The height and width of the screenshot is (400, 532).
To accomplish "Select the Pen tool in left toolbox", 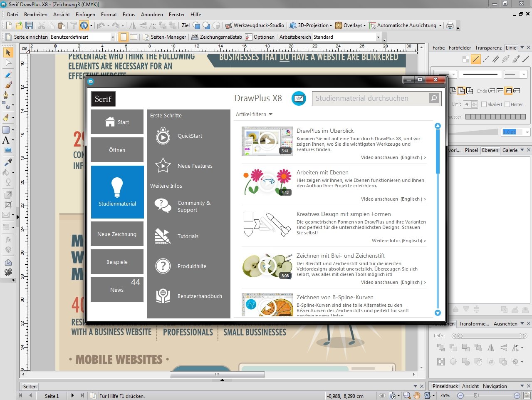I will point(6,95).
